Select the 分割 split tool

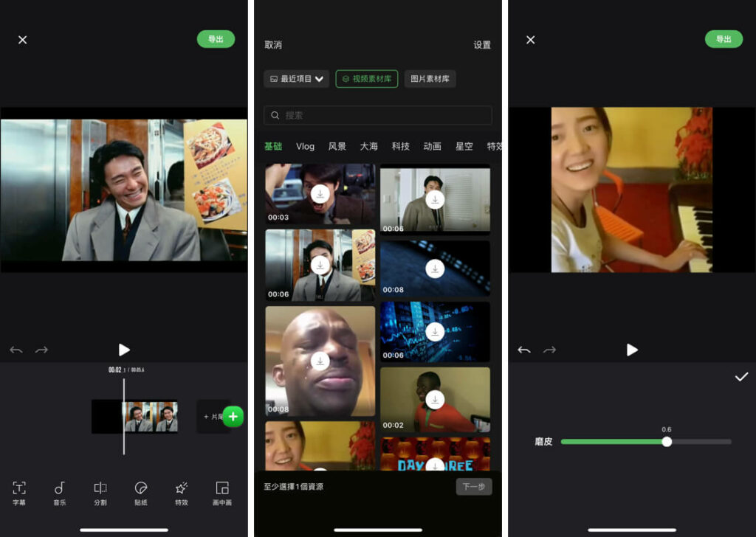pyautogui.click(x=100, y=493)
